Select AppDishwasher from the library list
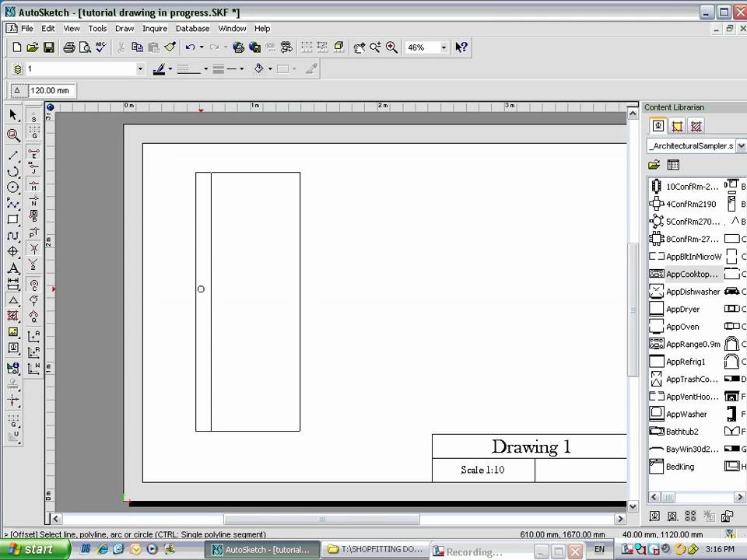Image resolution: width=747 pixels, height=560 pixels. [x=691, y=291]
